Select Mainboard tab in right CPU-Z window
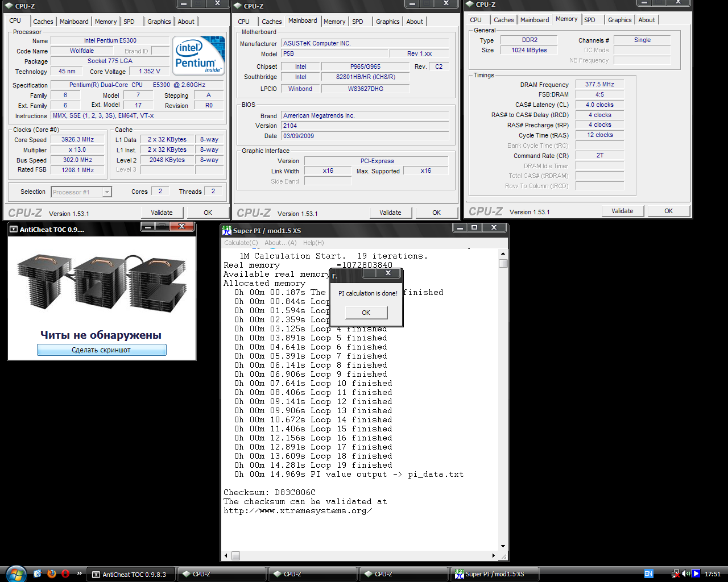 [x=535, y=20]
